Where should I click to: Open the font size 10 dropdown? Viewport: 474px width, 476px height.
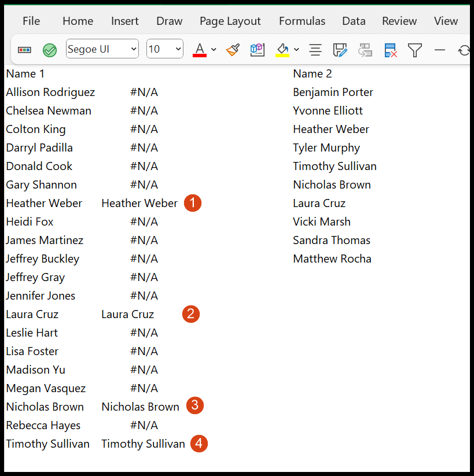[x=165, y=49]
